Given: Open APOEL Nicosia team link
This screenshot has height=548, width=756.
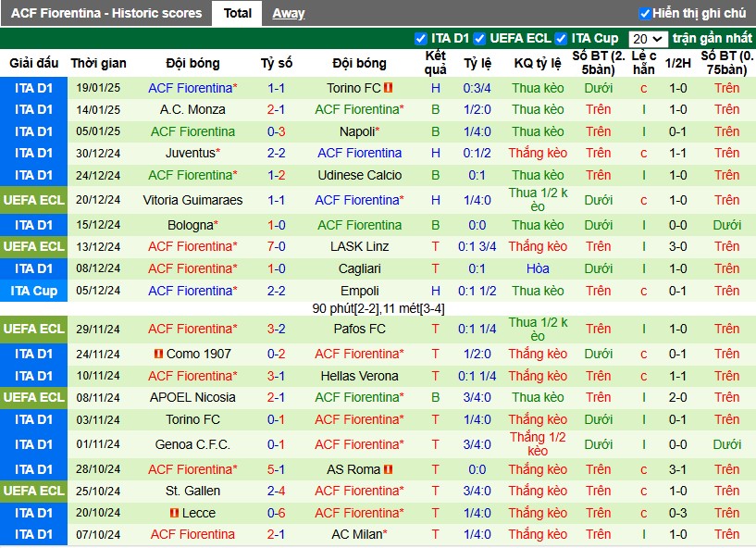Looking at the screenshot, I should pyautogui.click(x=192, y=397).
